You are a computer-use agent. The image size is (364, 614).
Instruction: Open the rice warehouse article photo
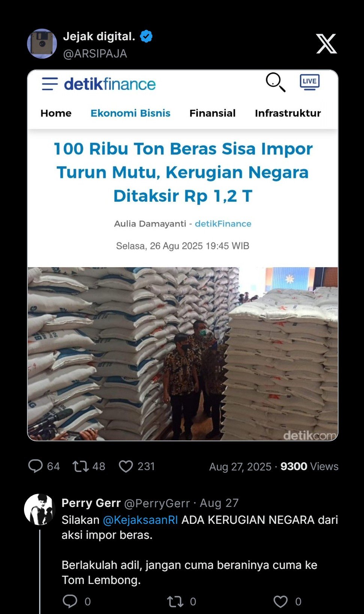[x=183, y=354]
